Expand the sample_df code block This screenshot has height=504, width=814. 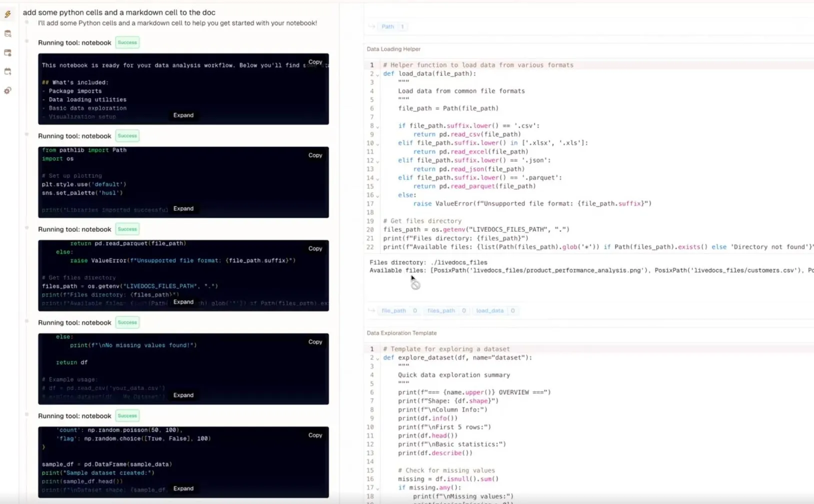183,489
